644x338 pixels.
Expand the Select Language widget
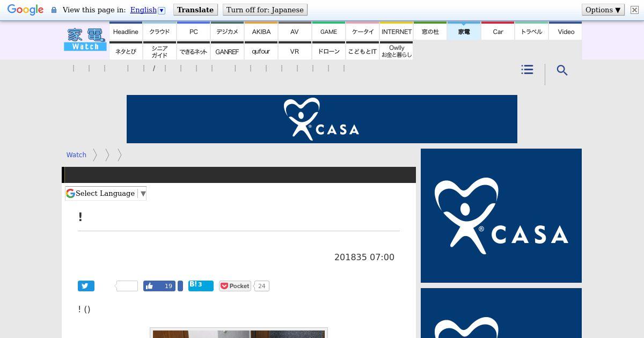106,193
